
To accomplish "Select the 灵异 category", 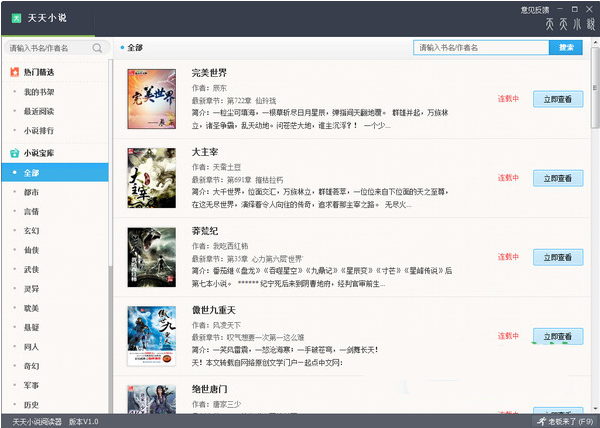I will click(x=31, y=289).
